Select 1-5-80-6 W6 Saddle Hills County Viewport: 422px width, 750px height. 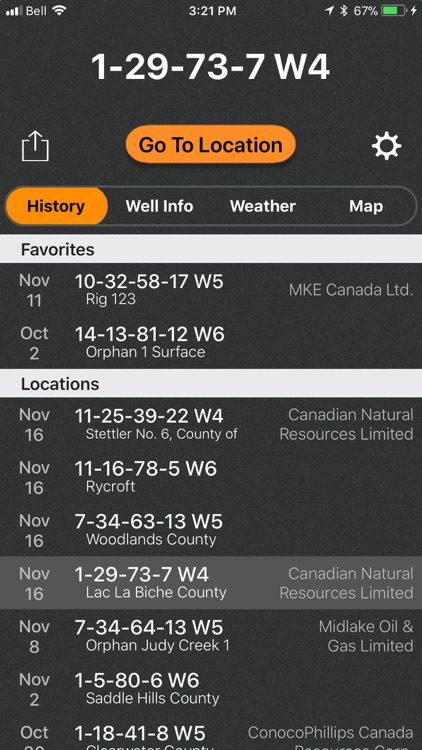click(211, 689)
